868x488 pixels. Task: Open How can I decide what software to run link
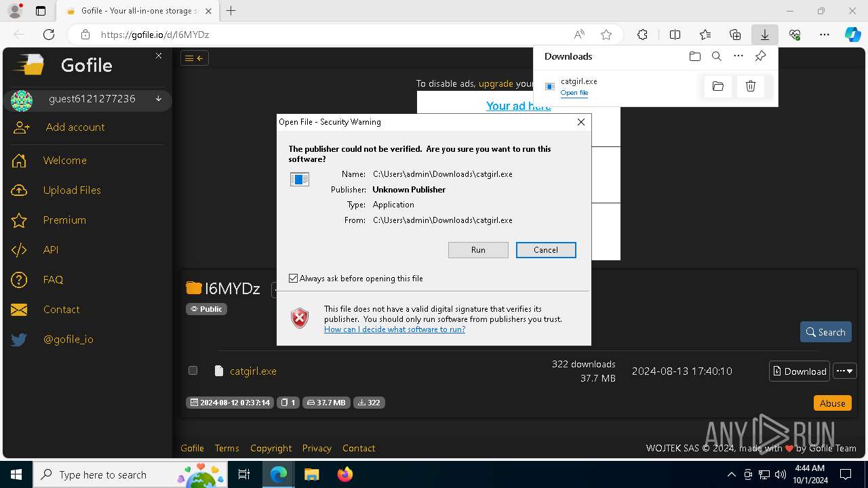tap(395, 329)
